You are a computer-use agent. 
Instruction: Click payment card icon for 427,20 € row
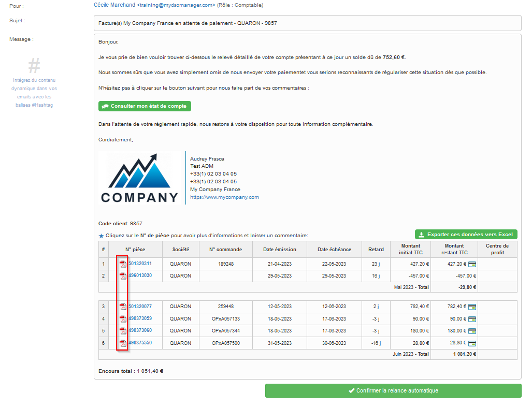coord(472,264)
